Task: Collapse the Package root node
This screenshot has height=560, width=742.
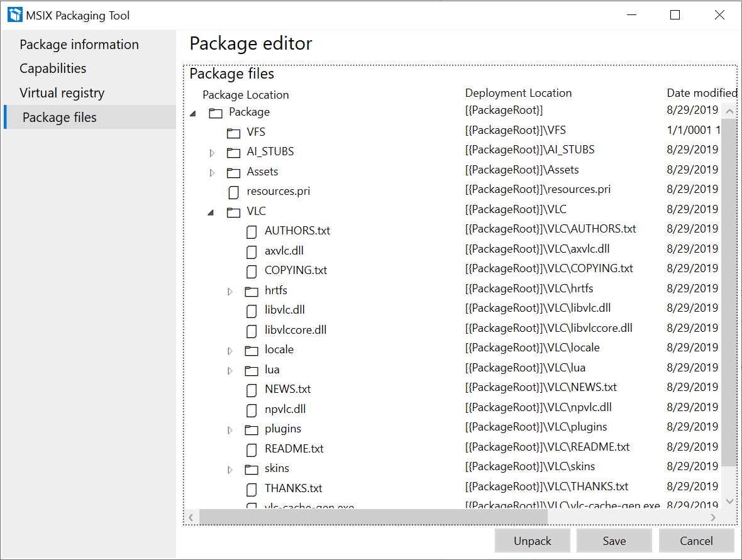Action: pyautogui.click(x=193, y=114)
